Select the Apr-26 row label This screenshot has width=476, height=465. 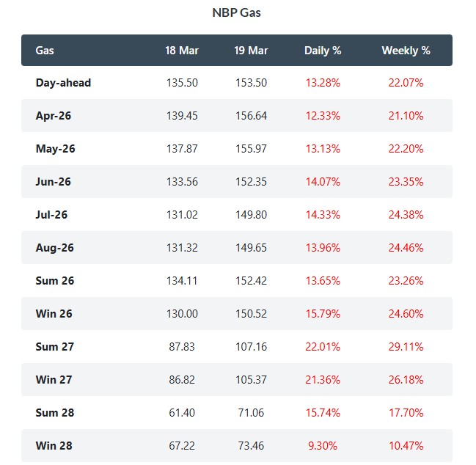point(55,116)
